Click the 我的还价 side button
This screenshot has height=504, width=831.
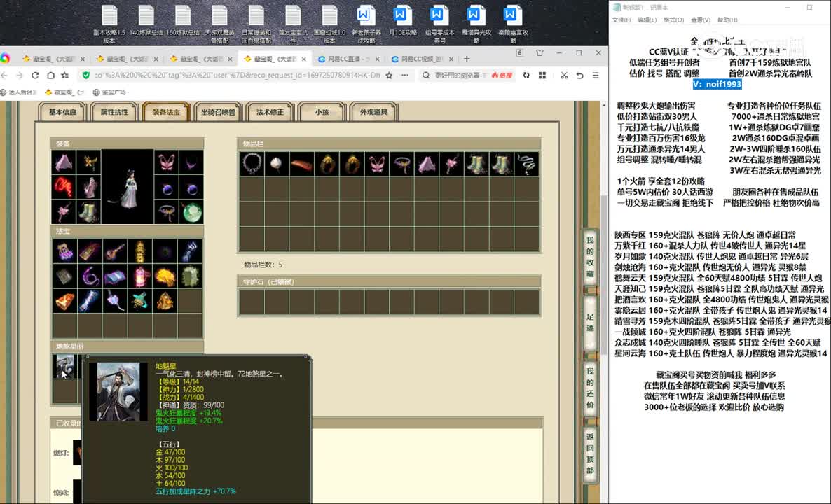[x=590, y=388]
